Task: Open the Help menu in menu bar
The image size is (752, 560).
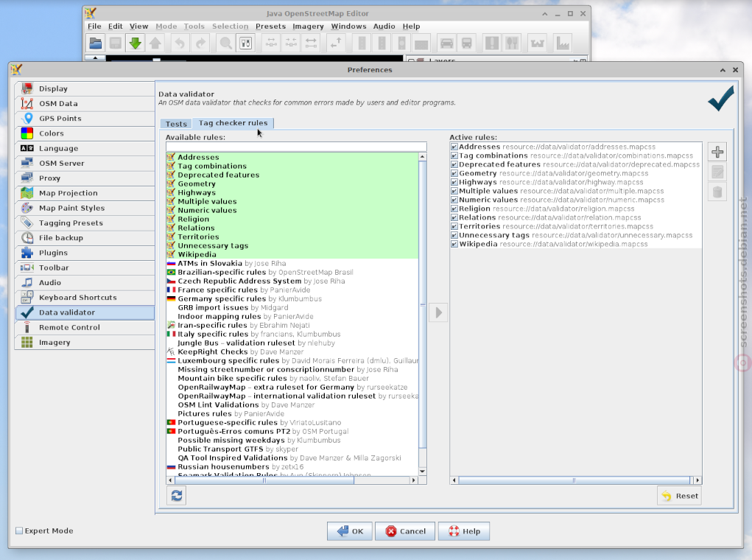Action: coord(411,27)
